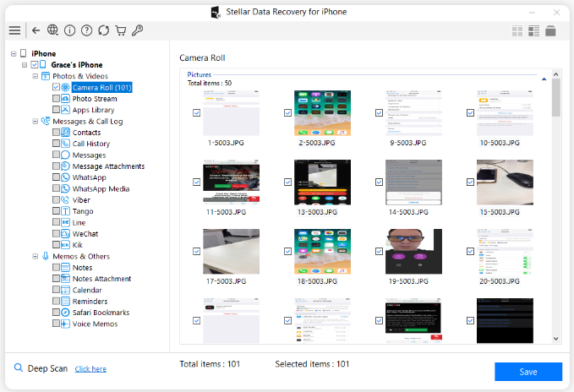The width and height of the screenshot is (574, 392).
Task: Collapse the Grace's iPhone node
Action: point(25,65)
